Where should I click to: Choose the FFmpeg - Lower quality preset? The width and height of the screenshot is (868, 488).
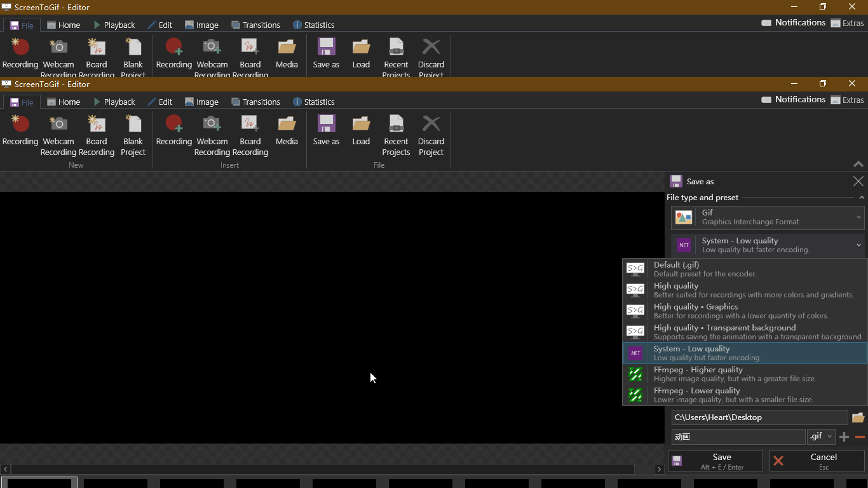point(745,395)
